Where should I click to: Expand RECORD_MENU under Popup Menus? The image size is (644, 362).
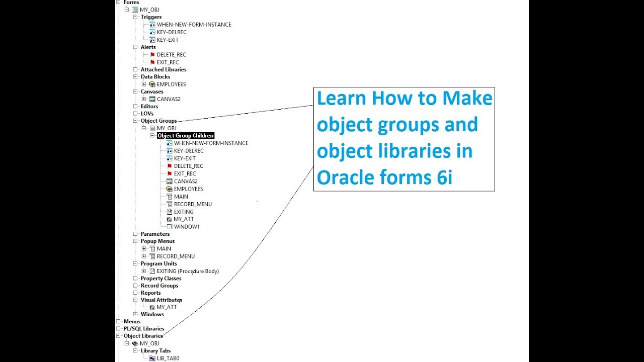point(144,256)
